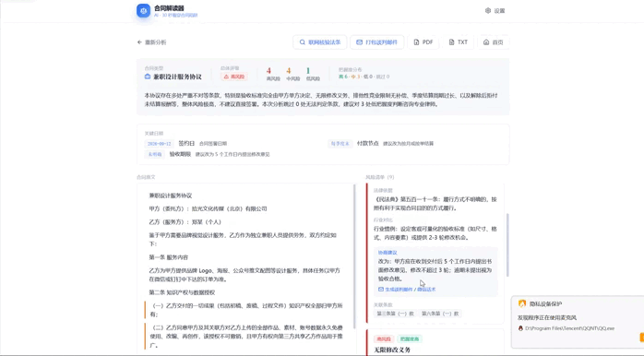The width and height of the screenshot is (644, 356).
Task: Click the 联网核验法条 search button
Action: pos(320,42)
